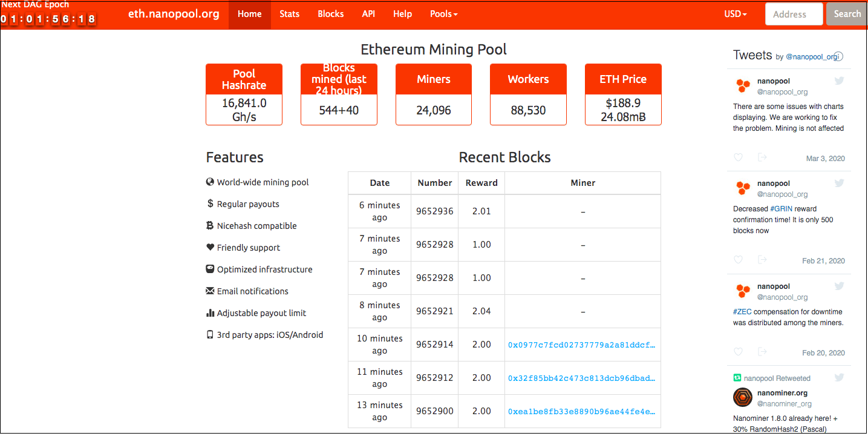Open the Pools dropdown menu

click(x=443, y=14)
